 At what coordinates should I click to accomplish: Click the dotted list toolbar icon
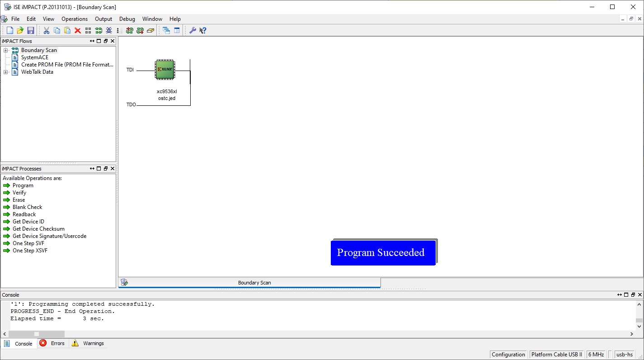pyautogui.click(x=119, y=30)
